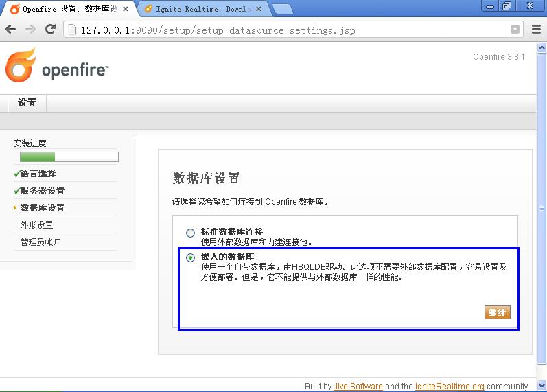
Task: Click the browser back arrow
Action: point(10,30)
